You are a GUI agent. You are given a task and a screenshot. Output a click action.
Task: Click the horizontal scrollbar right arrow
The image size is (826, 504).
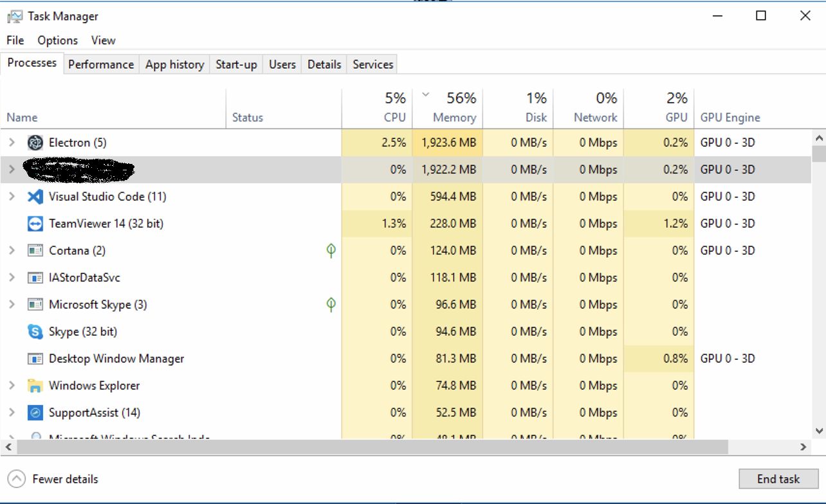(x=803, y=447)
